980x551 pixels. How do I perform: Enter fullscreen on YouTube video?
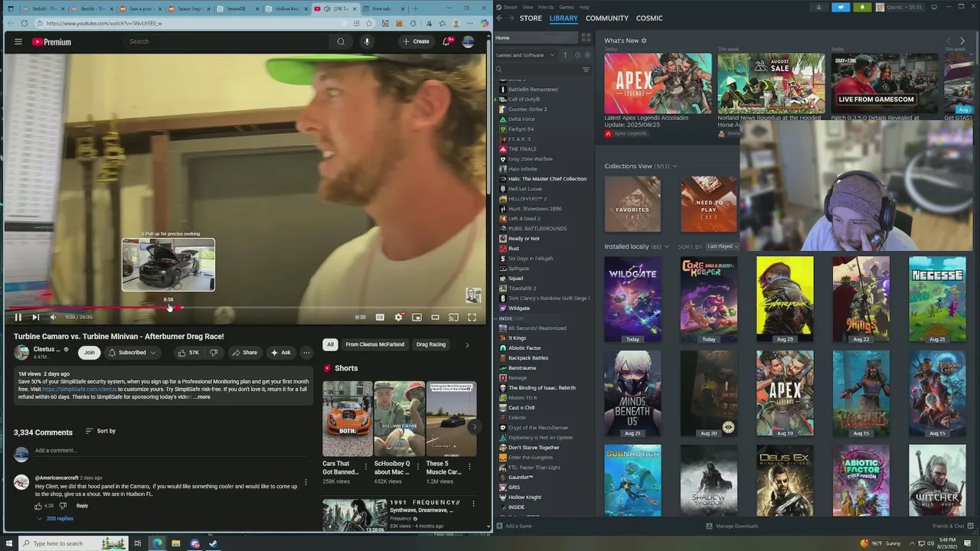coord(472,317)
